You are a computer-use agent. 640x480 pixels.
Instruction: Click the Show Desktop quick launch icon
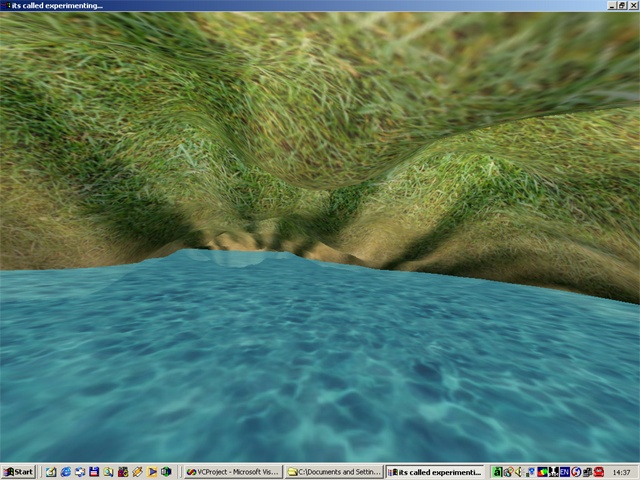tap(50, 471)
